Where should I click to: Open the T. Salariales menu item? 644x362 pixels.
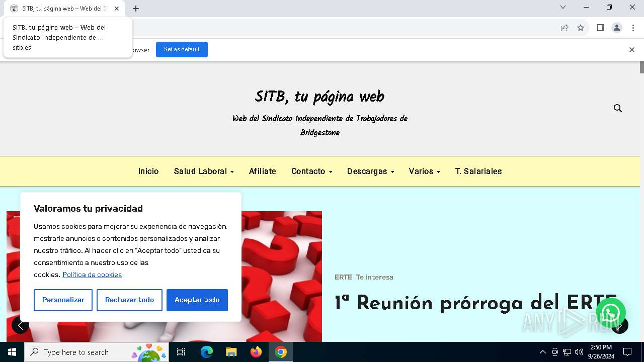[x=478, y=171]
